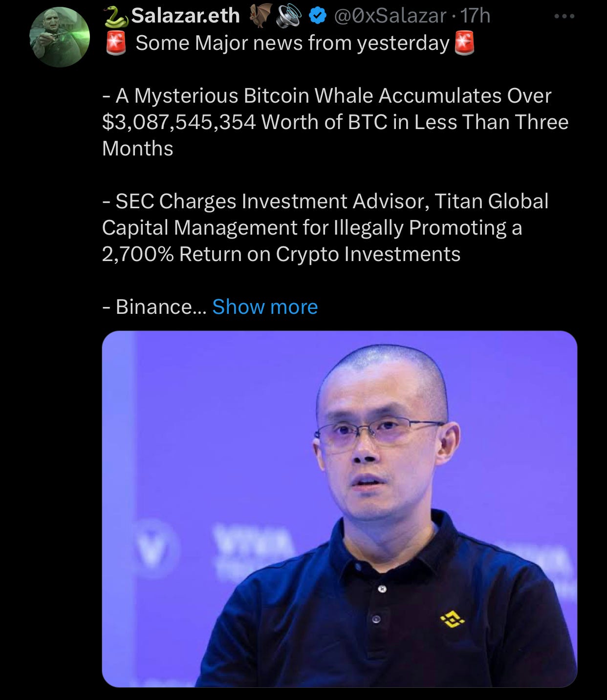
Task: Expand the tweet with Show more
Action: point(265,307)
